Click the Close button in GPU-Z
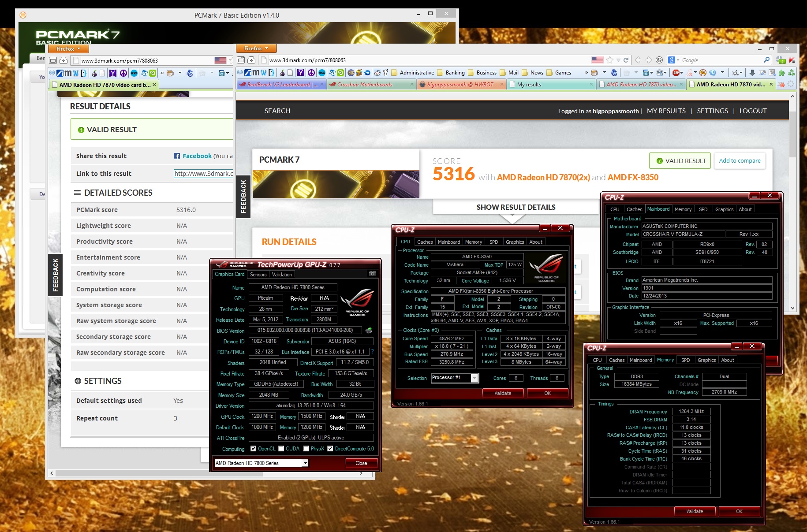The height and width of the screenshot is (532, 807). tap(361, 463)
